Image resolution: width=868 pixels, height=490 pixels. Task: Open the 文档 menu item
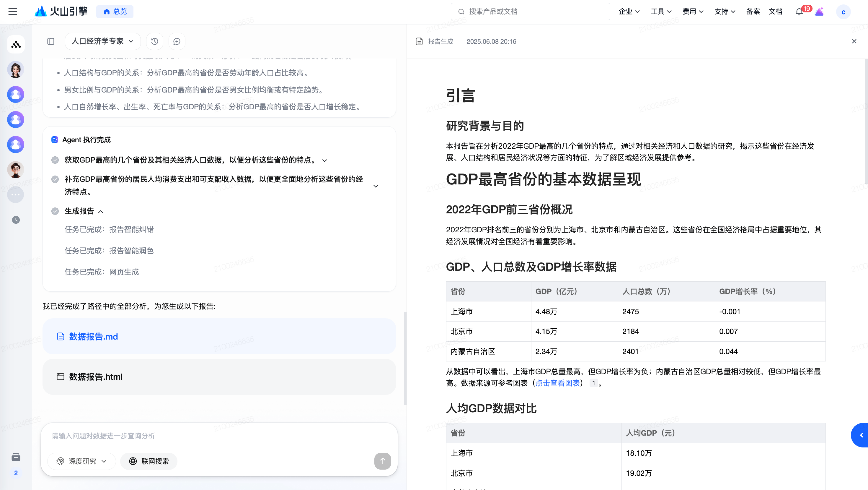tap(775, 12)
